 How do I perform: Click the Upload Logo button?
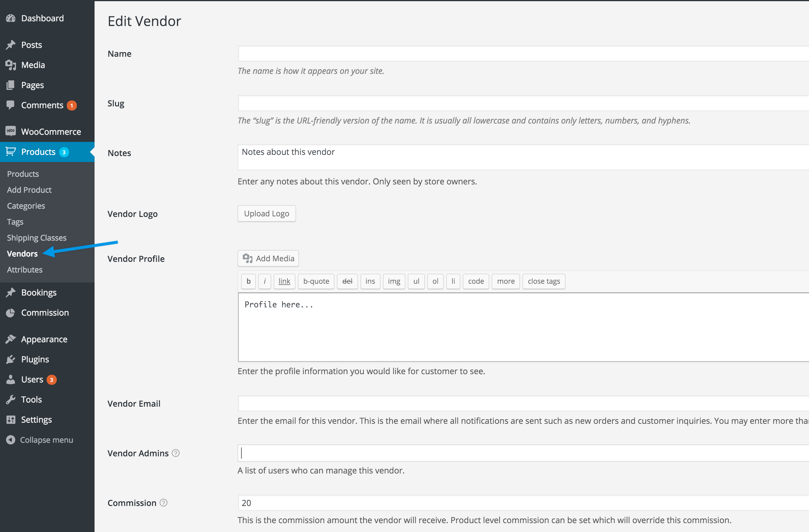point(267,213)
